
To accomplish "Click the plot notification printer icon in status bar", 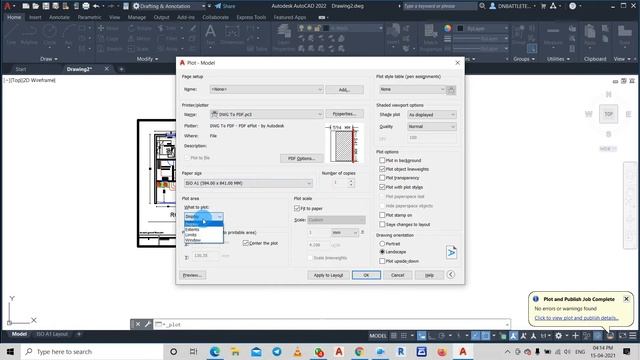I will (610, 336).
